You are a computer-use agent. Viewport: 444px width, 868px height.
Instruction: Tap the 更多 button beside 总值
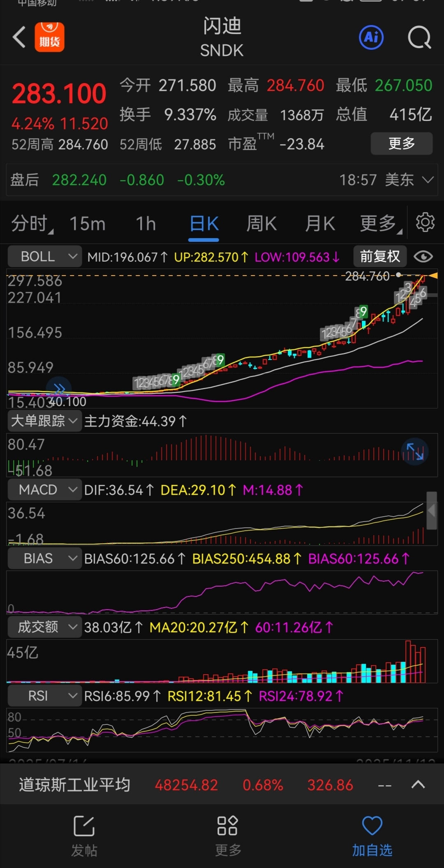pyautogui.click(x=402, y=144)
